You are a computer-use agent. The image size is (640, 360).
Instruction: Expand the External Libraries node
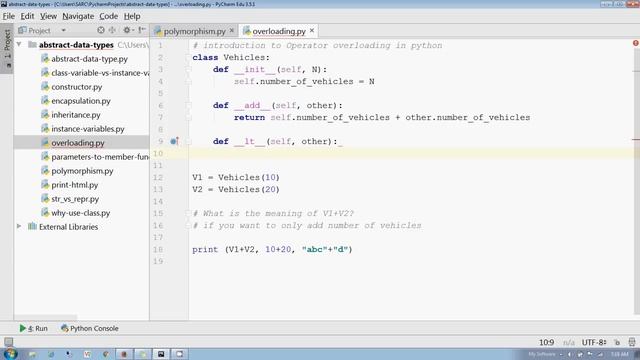[19, 226]
